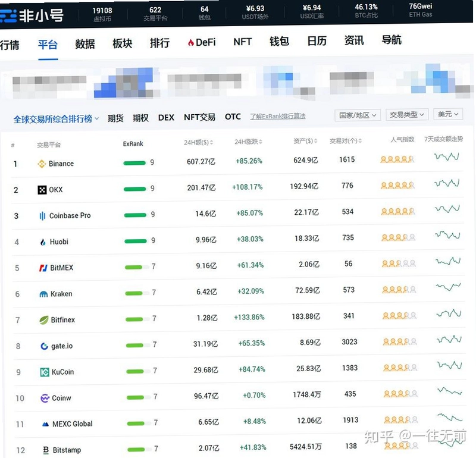
Task: Click the OKX exchange logo icon
Action: pyautogui.click(x=42, y=190)
